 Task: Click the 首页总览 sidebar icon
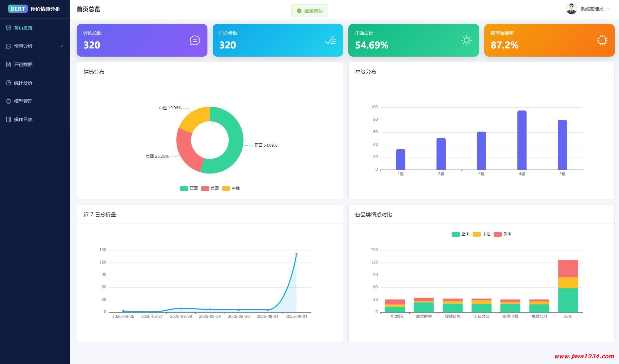9,28
